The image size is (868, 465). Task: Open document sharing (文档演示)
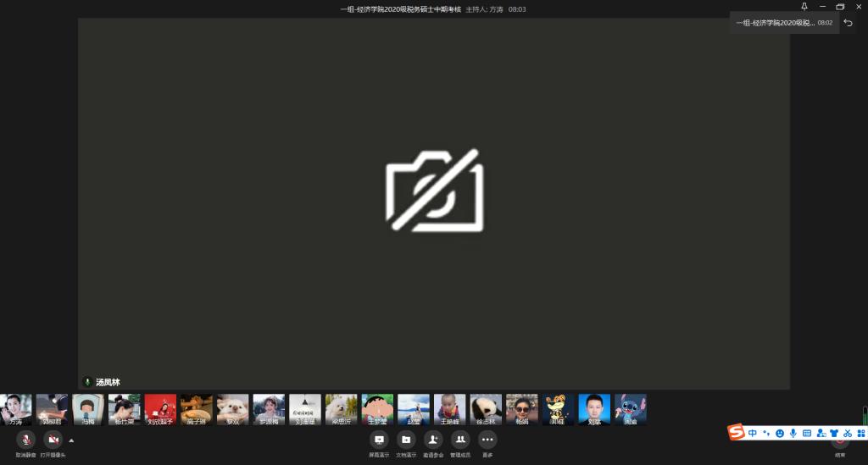pyautogui.click(x=406, y=439)
